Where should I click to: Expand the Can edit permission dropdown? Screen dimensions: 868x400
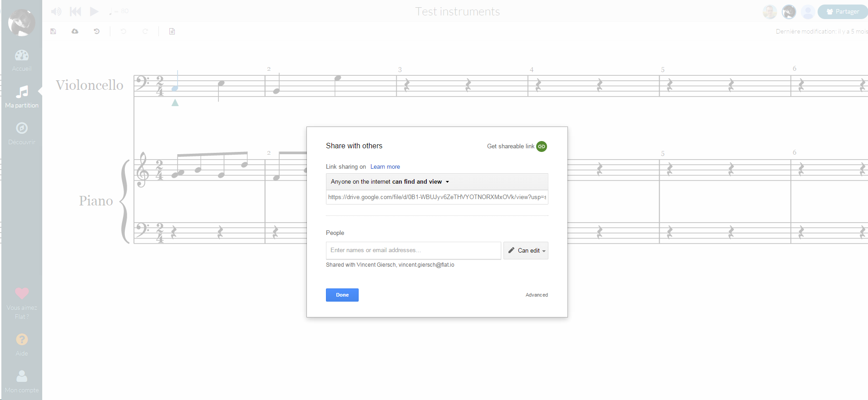526,250
